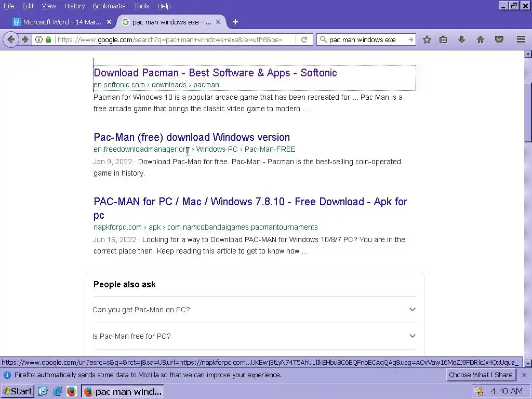Open the Tools menu
This screenshot has height=399, width=532.
click(x=141, y=6)
